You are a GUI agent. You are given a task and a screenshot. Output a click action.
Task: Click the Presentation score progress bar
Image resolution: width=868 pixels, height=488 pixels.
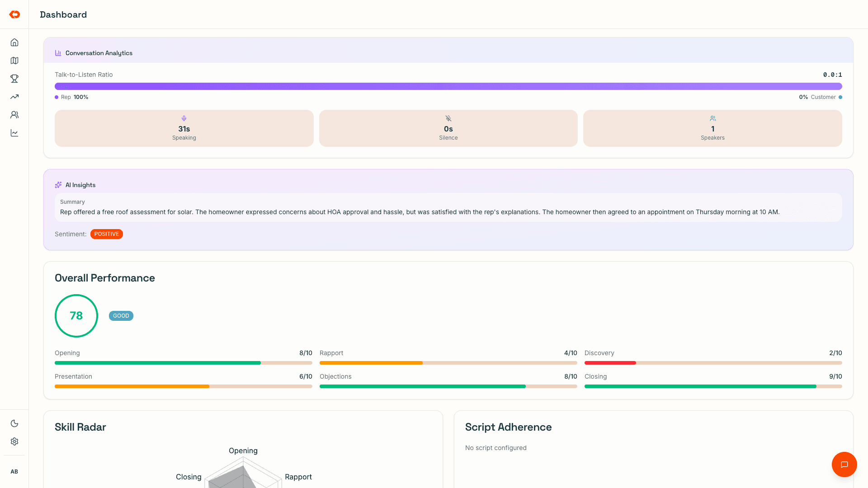184,386
